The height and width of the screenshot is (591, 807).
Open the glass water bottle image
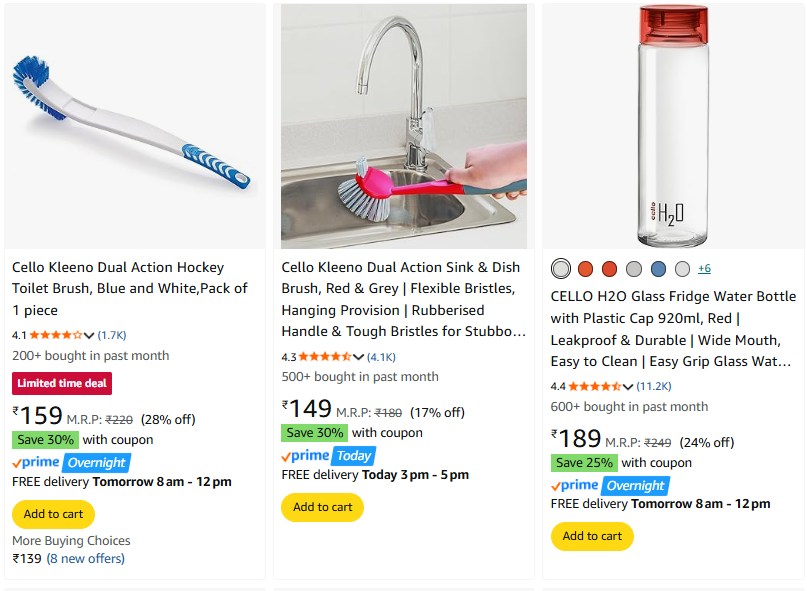pyautogui.click(x=673, y=126)
